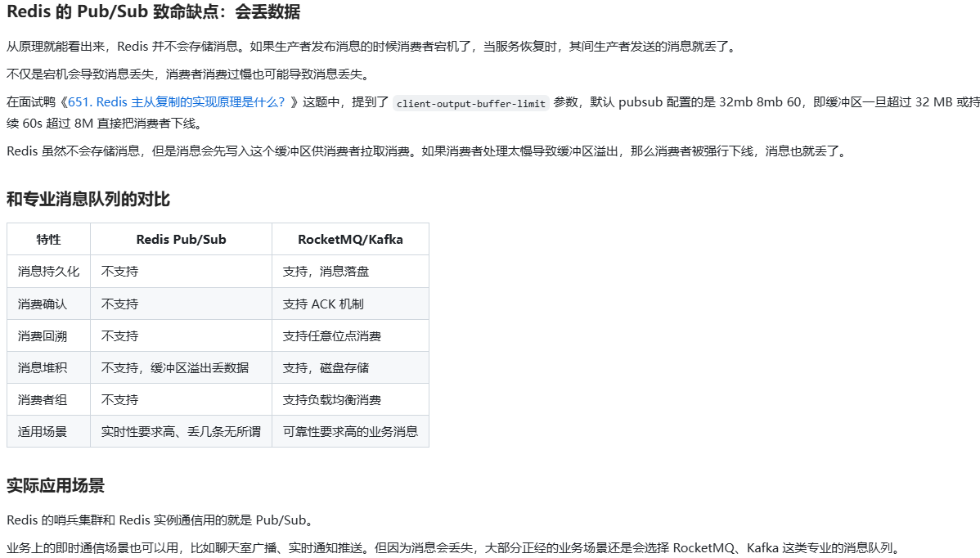Click the 消费确认 table cell
This screenshot has width=980, height=558.
(x=49, y=304)
